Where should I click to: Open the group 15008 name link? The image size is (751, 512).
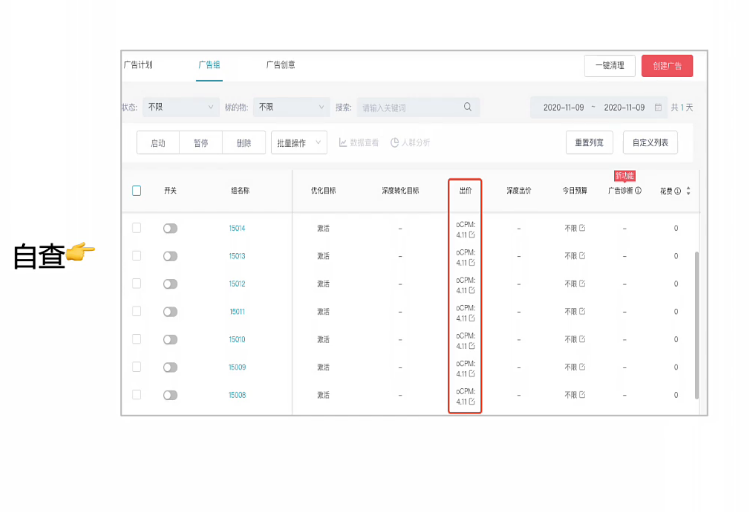click(x=237, y=395)
